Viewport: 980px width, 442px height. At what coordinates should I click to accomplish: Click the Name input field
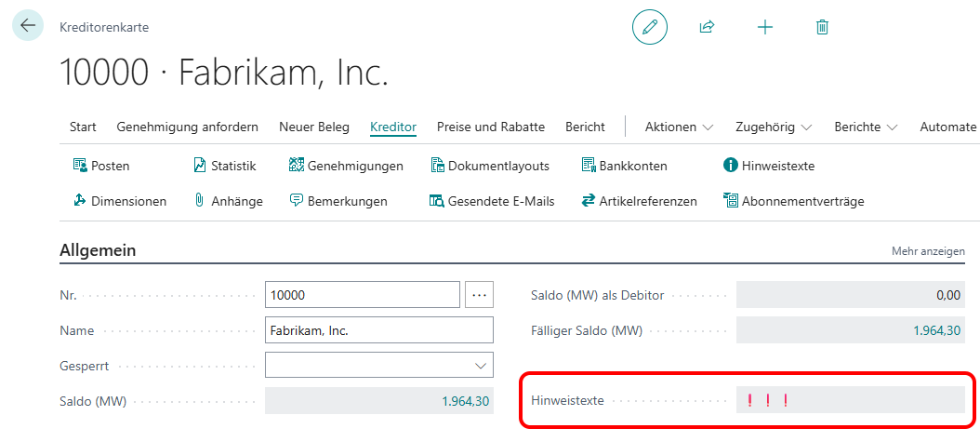(x=379, y=330)
